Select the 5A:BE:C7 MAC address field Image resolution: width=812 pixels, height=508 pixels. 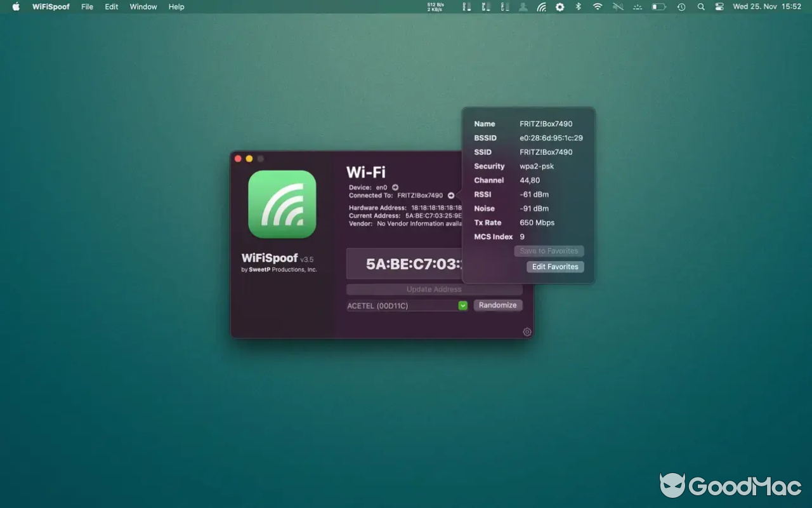(412, 263)
